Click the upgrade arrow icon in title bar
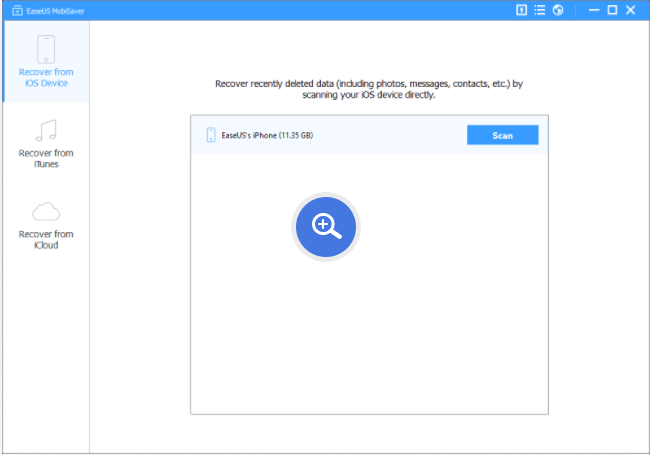Screen dimensions: 650x455 (521, 9)
